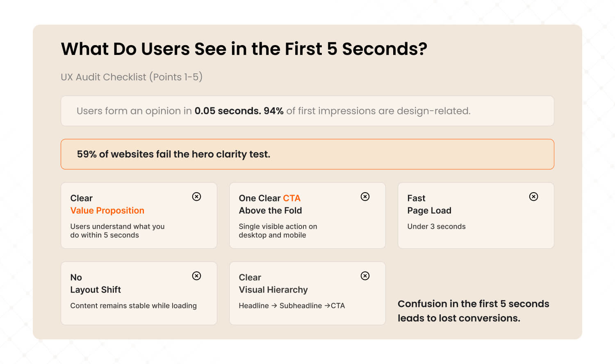The height and width of the screenshot is (364, 615).
Task: Click 'Headline → Subheadline → CTA' text
Action: point(292,306)
